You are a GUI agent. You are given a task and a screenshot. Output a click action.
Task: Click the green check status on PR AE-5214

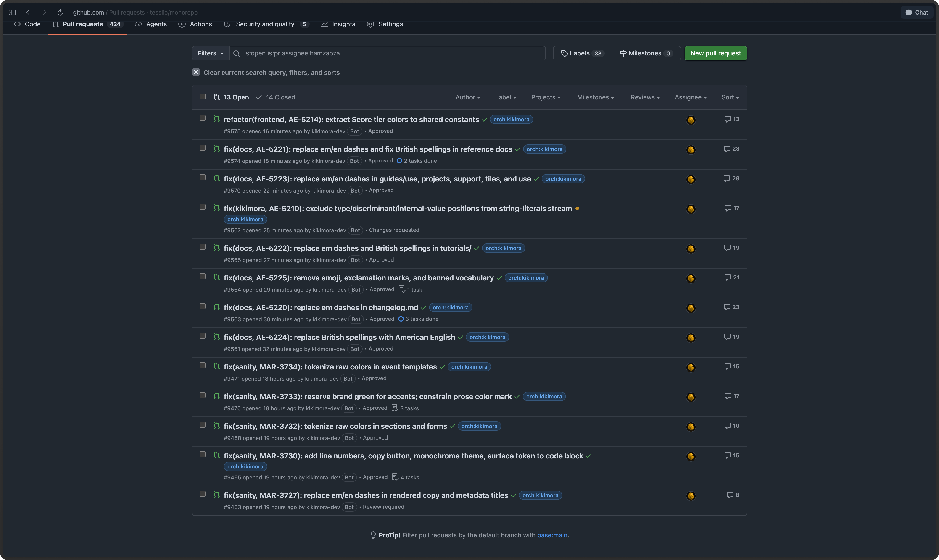[x=484, y=120]
